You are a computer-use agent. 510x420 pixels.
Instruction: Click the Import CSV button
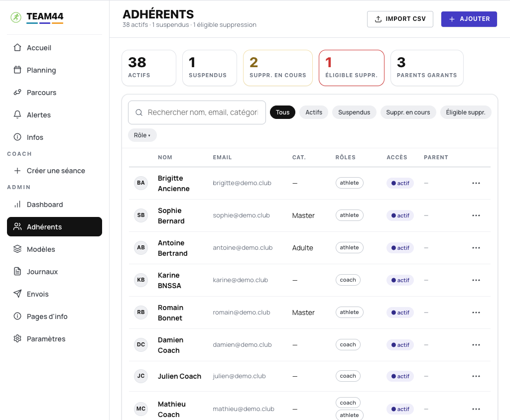[400, 19]
